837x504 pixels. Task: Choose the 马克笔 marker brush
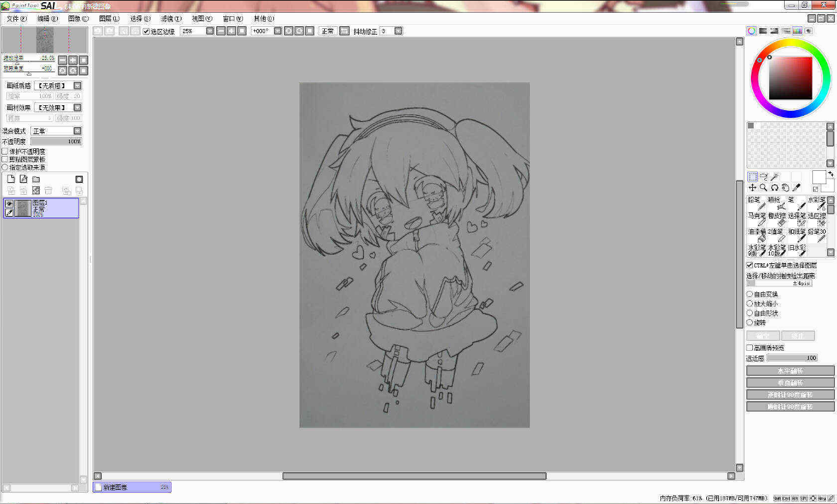[756, 219]
